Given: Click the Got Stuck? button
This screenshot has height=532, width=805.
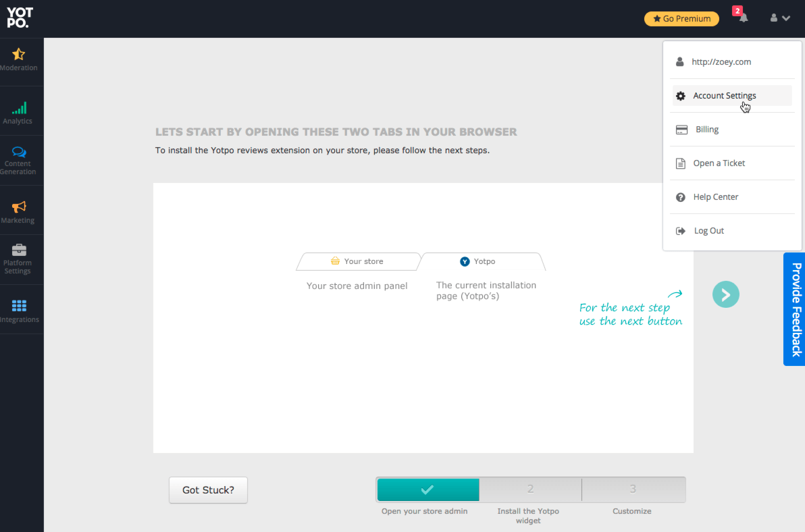Looking at the screenshot, I should pyautogui.click(x=209, y=490).
